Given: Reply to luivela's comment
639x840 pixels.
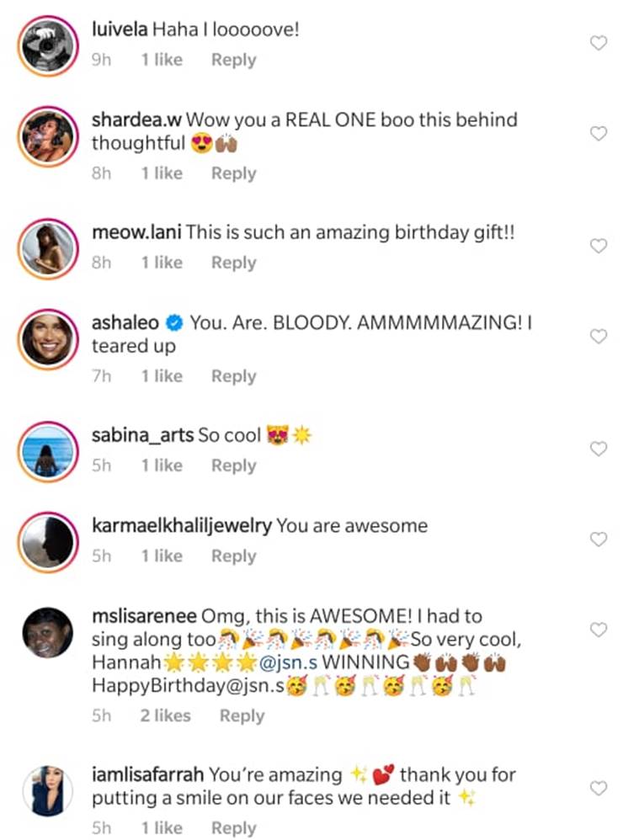Looking at the screenshot, I should (x=233, y=60).
